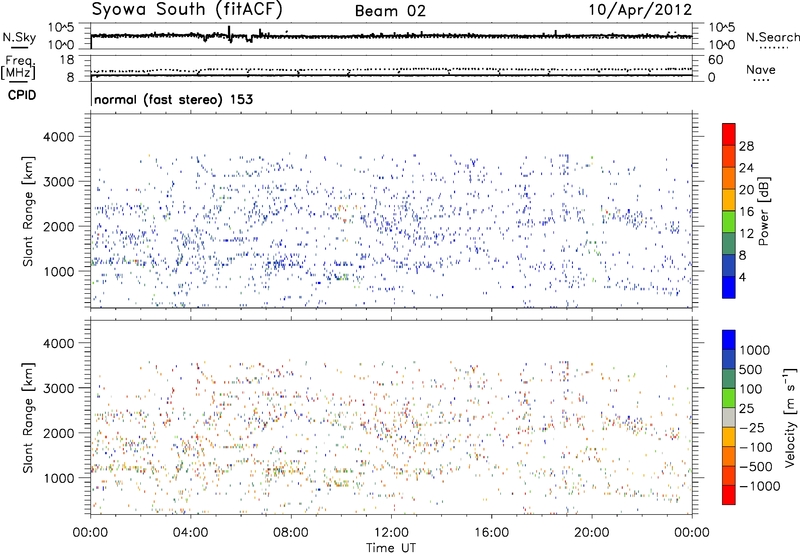
Task: Click the noise spike in the N.Sky trace
Action: click(x=229, y=34)
